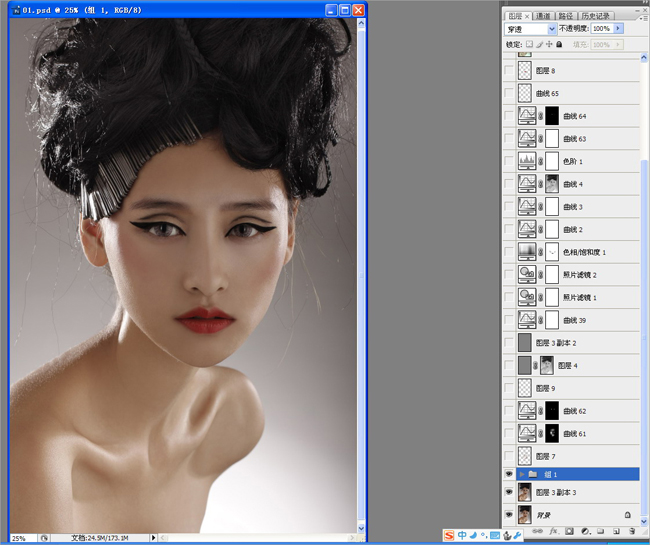
Task: Hide the 背景 layer
Action: point(509,515)
